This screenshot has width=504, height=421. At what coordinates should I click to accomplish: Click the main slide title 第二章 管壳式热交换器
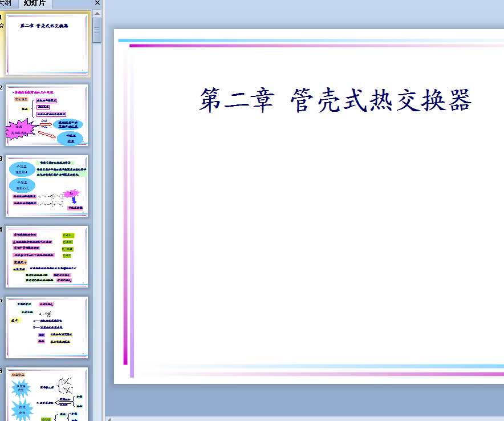pyautogui.click(x=335, y=100)
